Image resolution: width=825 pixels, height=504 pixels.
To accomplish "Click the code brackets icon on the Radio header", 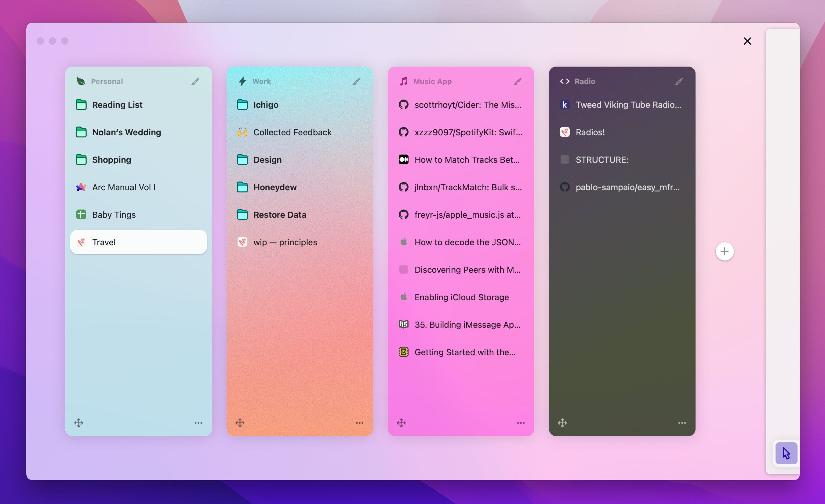I will pos(565,81).
